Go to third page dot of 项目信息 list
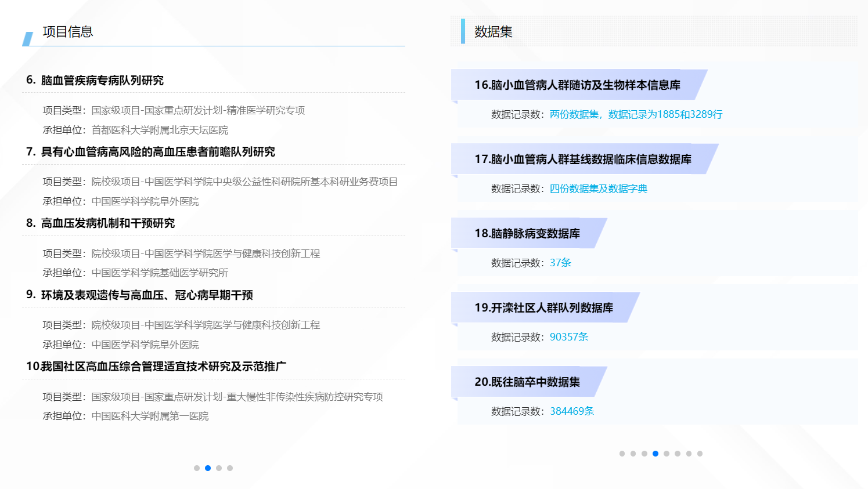Image resolution: width=868 pixels, height=489 pixels. (x=219, y=468)
